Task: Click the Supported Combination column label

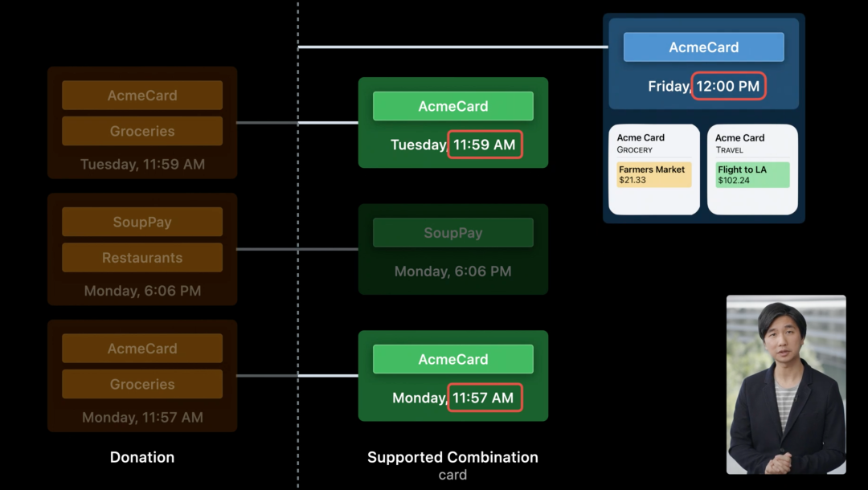Action: tap(452, 457)
